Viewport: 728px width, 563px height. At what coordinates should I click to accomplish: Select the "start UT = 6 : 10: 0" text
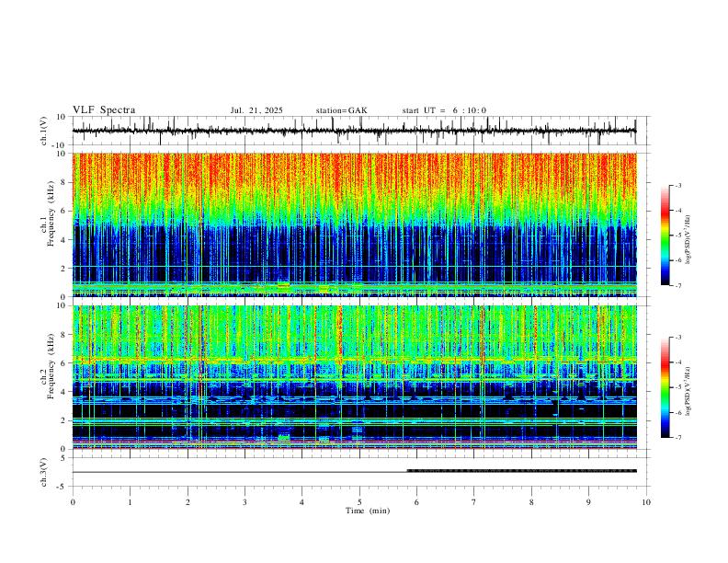point(444,110)
